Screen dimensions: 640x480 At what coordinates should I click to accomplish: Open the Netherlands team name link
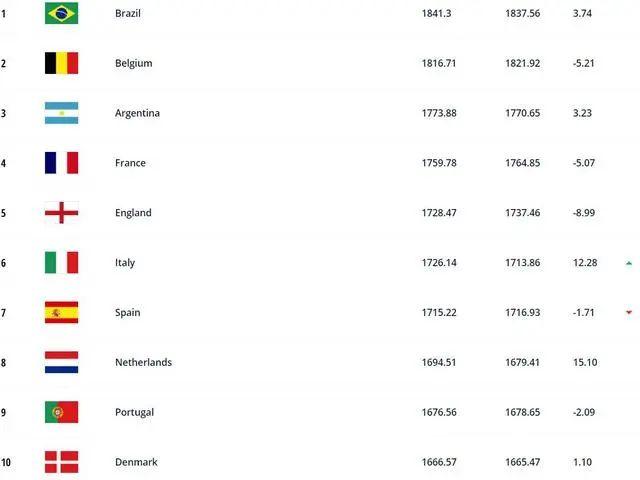click(x=143, y=362)
